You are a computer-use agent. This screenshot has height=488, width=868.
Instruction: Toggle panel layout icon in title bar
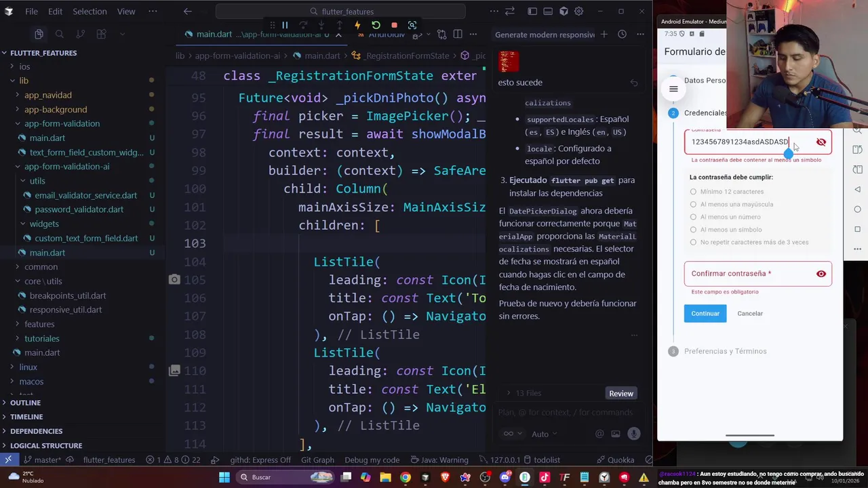(x=548, y=12)
